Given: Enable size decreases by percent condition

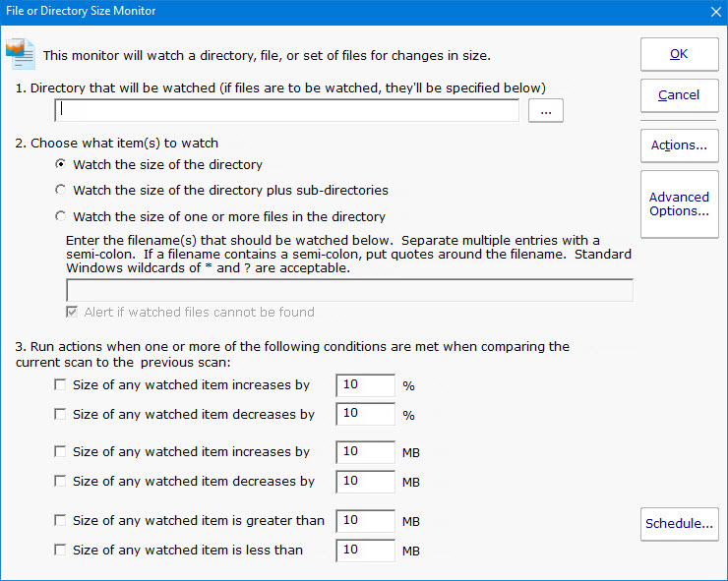Looking at the screenshot, I should pyautogui.click(x=60, y=415).
